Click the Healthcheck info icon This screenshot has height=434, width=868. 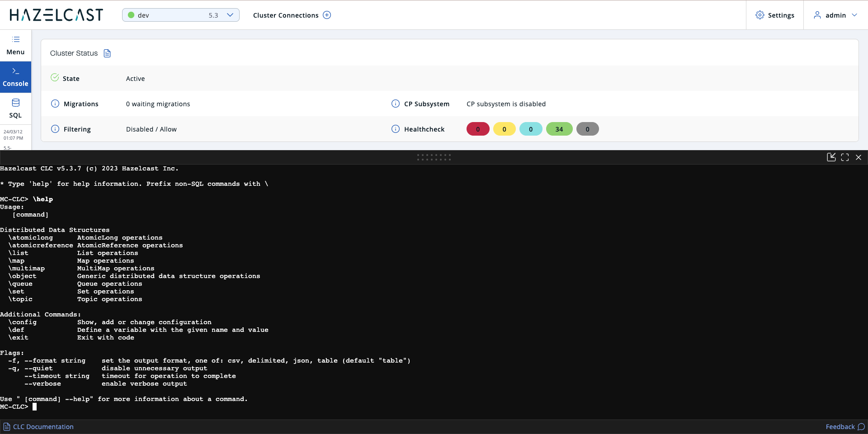395,129
